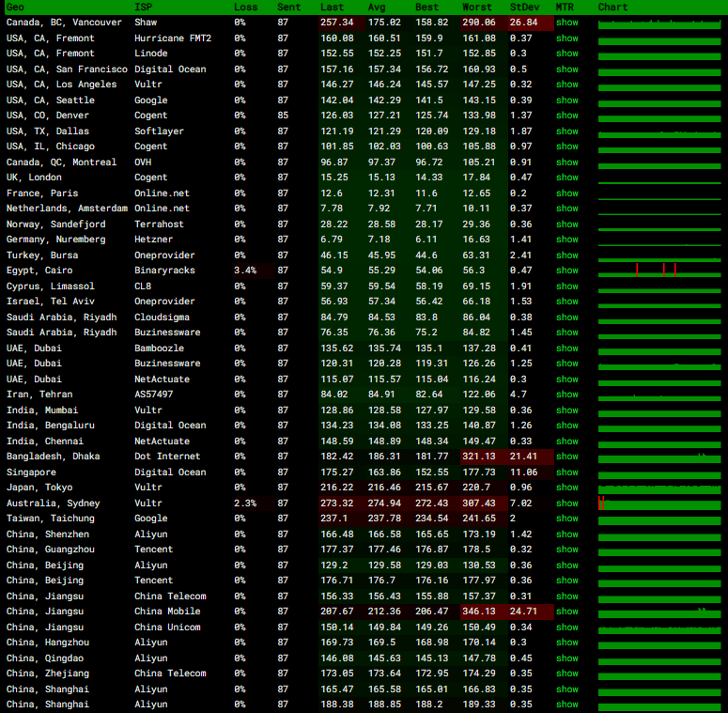Screen dimensions: 728x713
Task: Open show link for Cairo Binaryracks
Action: 566,271
